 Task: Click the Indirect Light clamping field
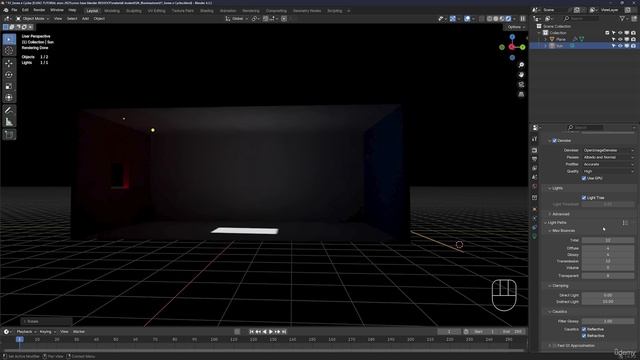click(x=608, y=302)
